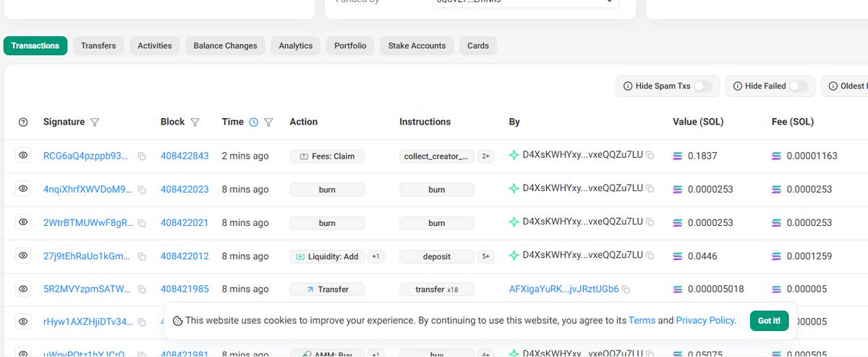Click Hide Failed info icon
The height and width of the screenshot is (357, 868).
tap(738, 86)
